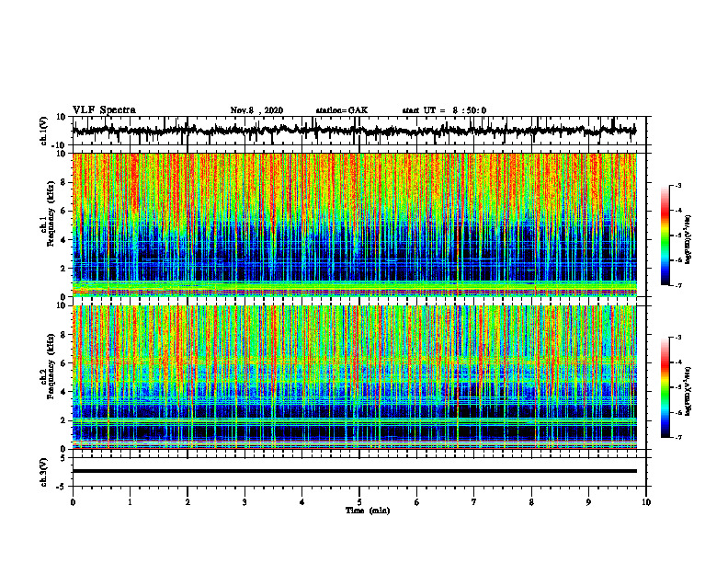
Task: Click the "4" kHz tick on ch.1 spectrogram
Action: pos(63,240)
